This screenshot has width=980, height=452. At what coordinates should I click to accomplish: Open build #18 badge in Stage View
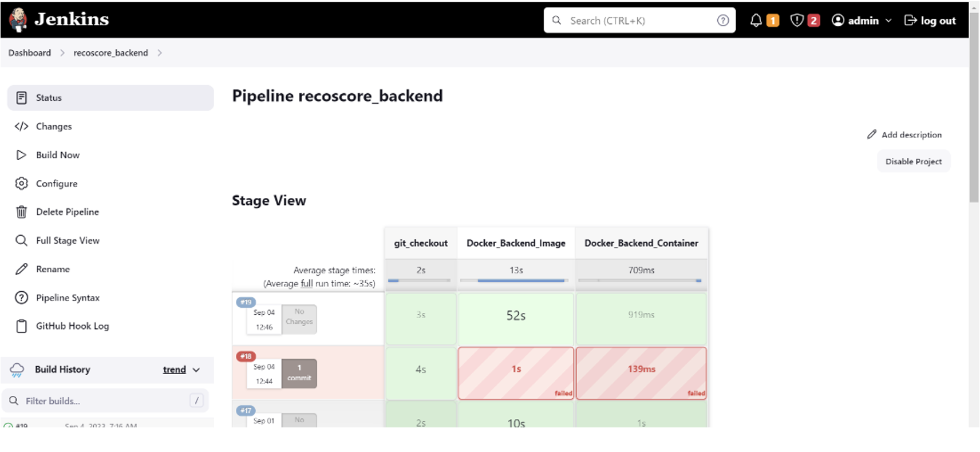(246, 356)
